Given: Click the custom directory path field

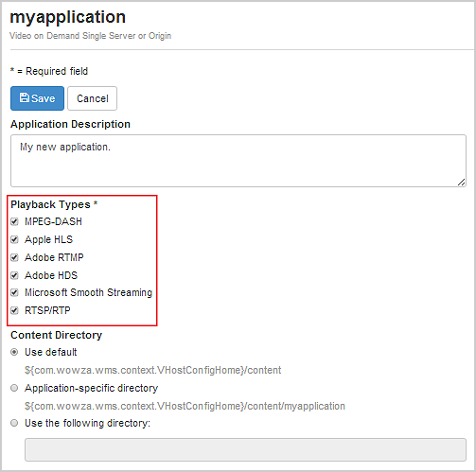Looking at the screenshot, I should coord(245,449).
